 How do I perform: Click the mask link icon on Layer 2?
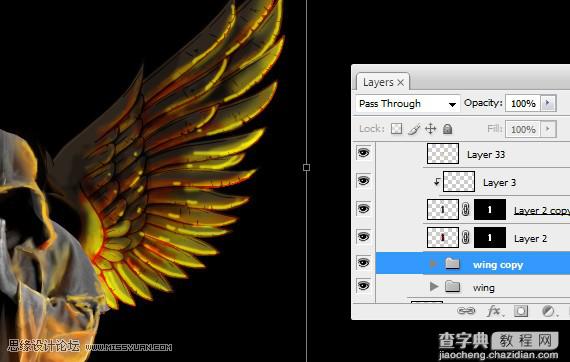(x=466, y=238)
